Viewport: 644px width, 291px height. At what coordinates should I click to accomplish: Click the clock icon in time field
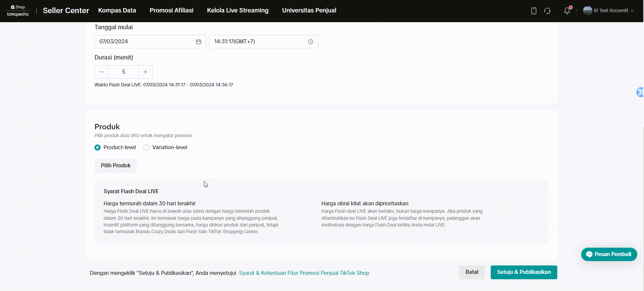click(x=310, y=42)
